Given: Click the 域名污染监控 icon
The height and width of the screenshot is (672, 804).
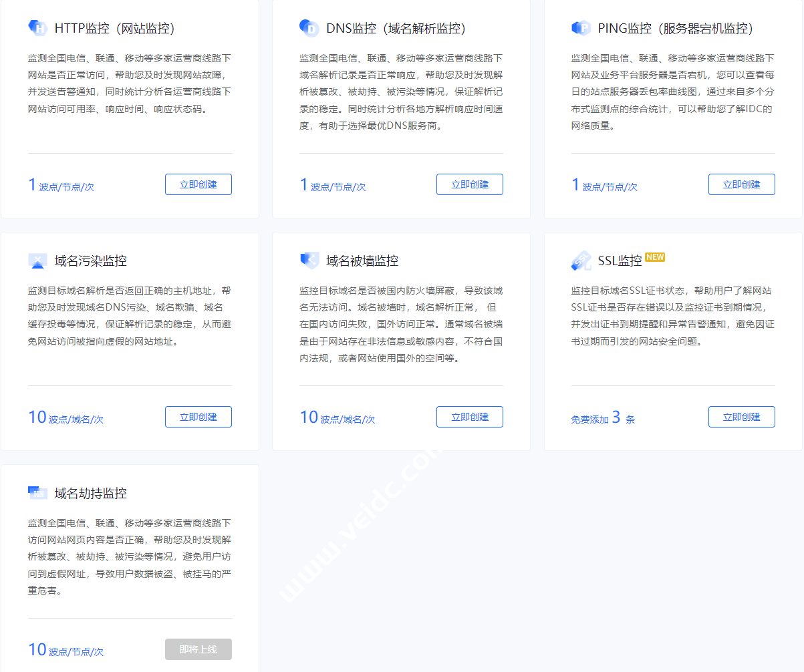Looking at the screenshot, I should tap(38, 261).
